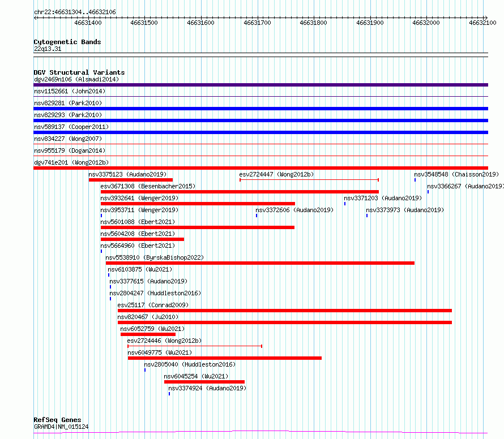Click the blue marker under nsv3371203
Image resolution: width=504 pixels, height=439 pixels.
(345, 204)
